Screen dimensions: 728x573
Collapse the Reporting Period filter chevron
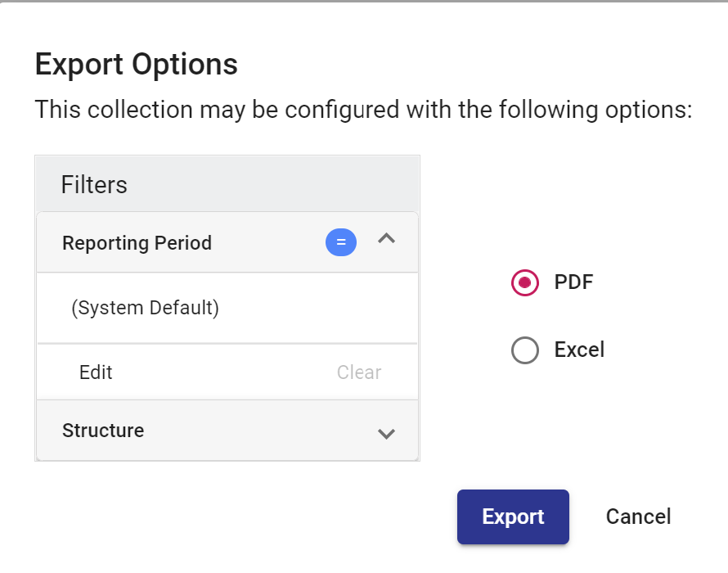[386, 240]
